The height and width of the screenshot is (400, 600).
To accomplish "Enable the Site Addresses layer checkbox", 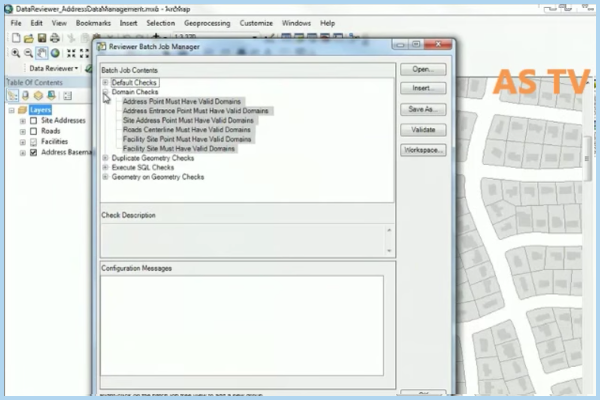I will (34, 120).
